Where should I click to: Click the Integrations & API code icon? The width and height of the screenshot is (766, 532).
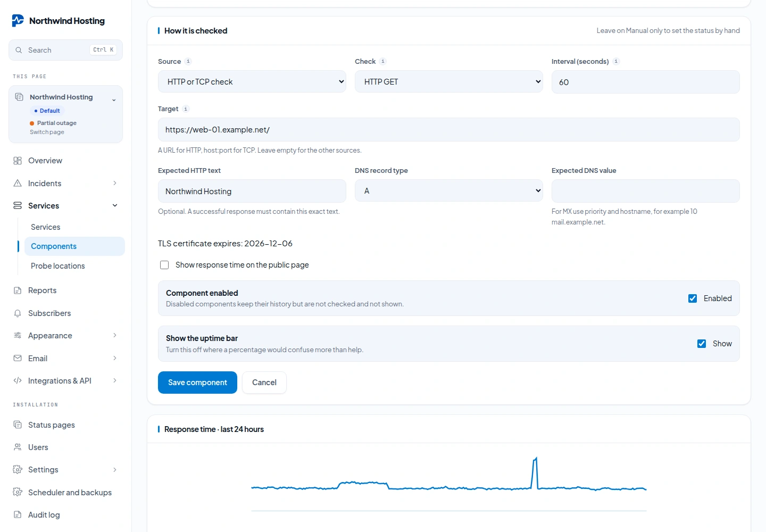tap(18, 380)
